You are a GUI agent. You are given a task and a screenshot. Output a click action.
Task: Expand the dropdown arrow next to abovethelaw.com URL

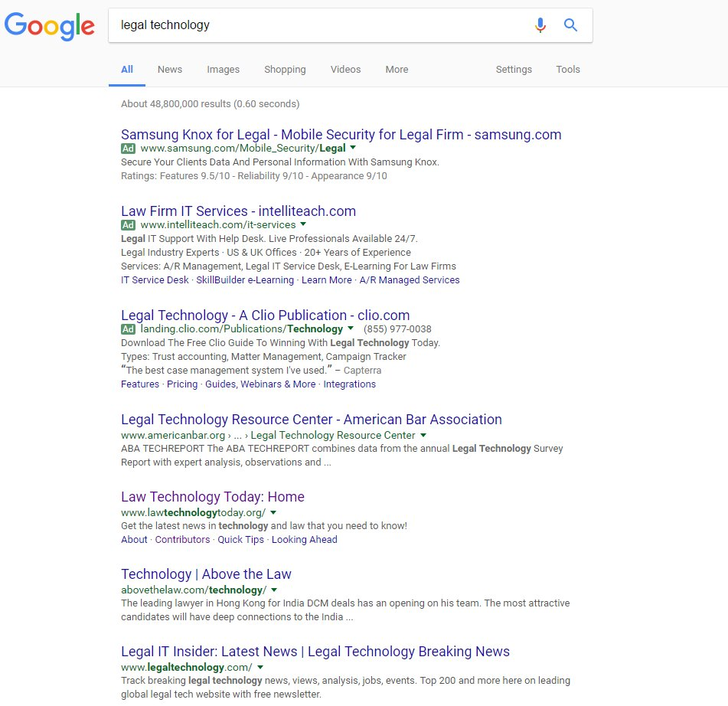pyautogui.click(x=274, y=590)
